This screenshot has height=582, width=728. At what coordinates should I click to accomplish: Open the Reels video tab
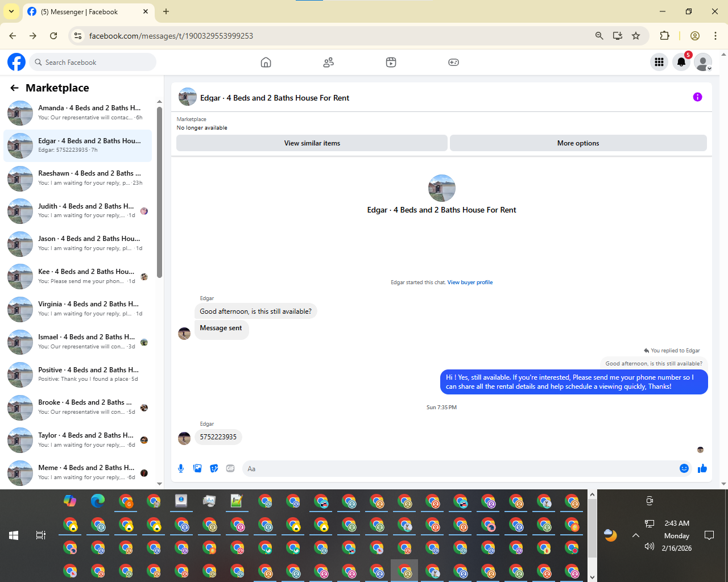[x=391, y=63]
